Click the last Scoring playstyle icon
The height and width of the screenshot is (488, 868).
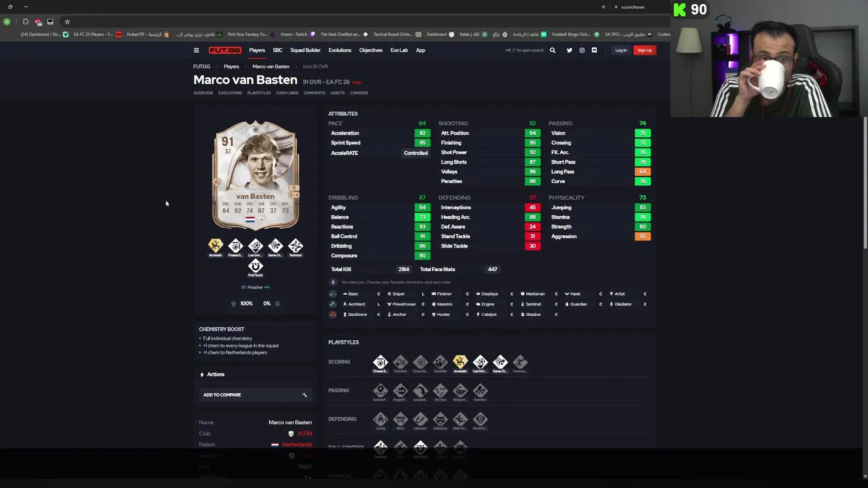tap(520, 363)
